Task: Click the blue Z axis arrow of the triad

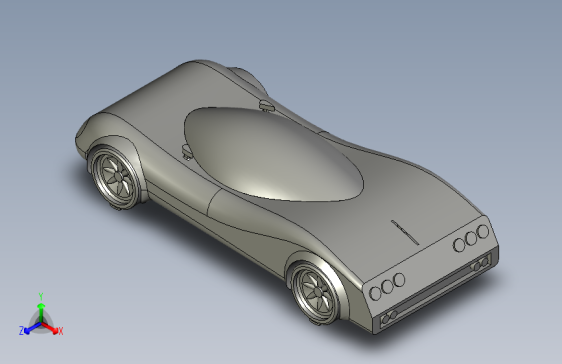Action: tap(32, 328)
